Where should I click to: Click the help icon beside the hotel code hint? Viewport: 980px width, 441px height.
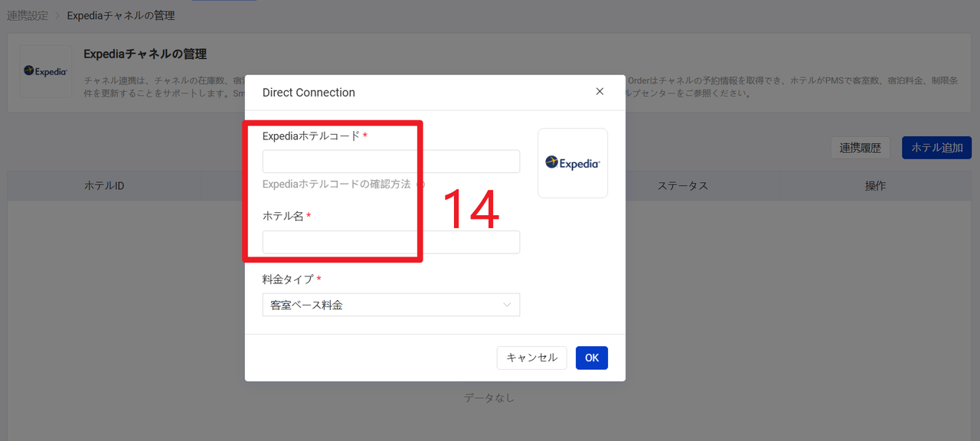(422, 185)
